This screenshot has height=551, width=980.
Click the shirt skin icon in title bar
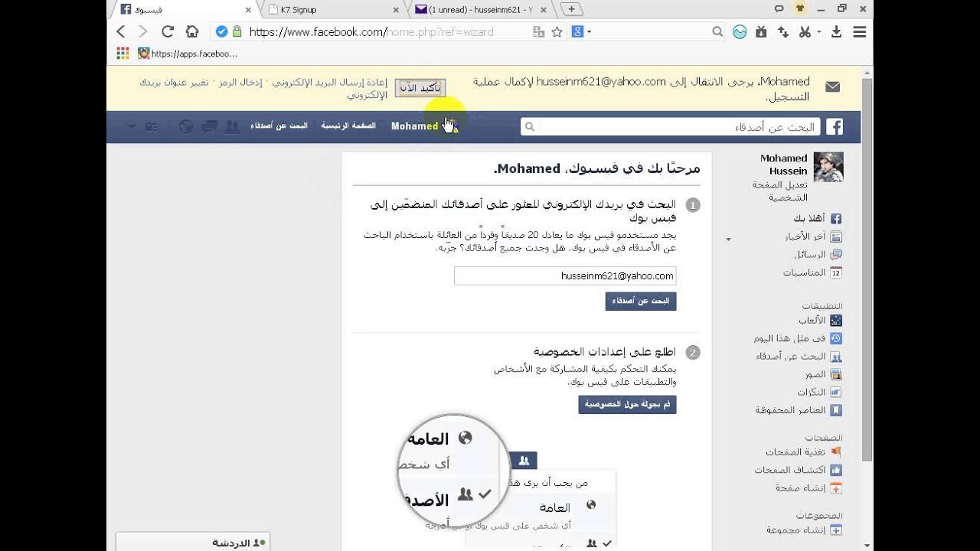point(799,8)
